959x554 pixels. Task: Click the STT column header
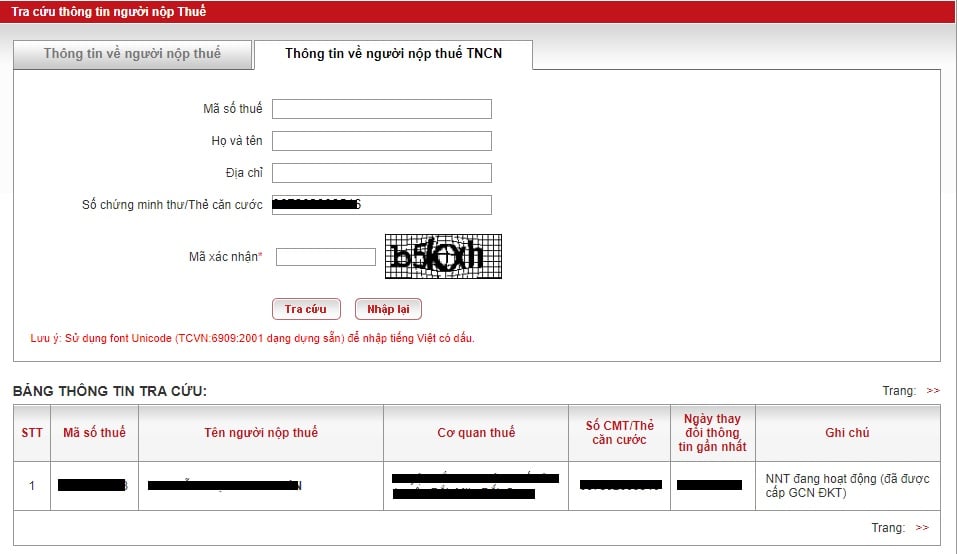click(32, 433)
